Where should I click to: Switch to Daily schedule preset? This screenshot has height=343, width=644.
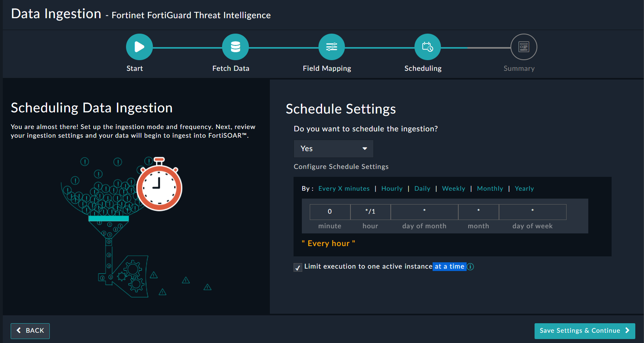(x=422, y=189)
